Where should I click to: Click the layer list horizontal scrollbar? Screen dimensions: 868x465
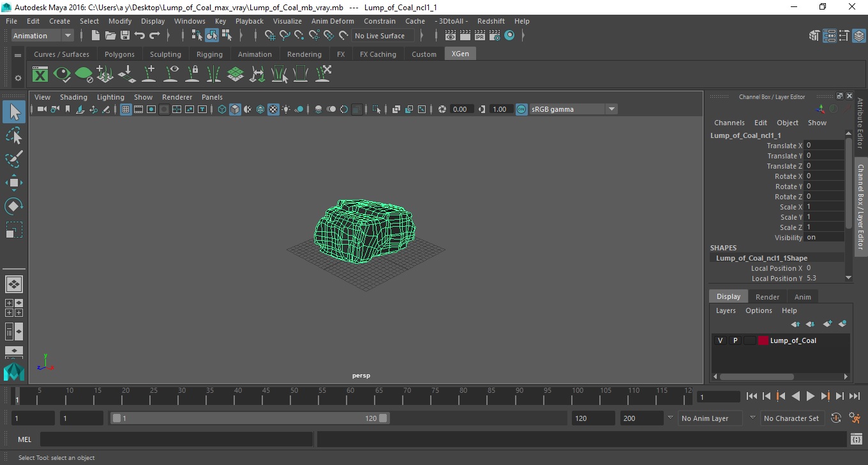pyautogui.click(x=757, y=377)
